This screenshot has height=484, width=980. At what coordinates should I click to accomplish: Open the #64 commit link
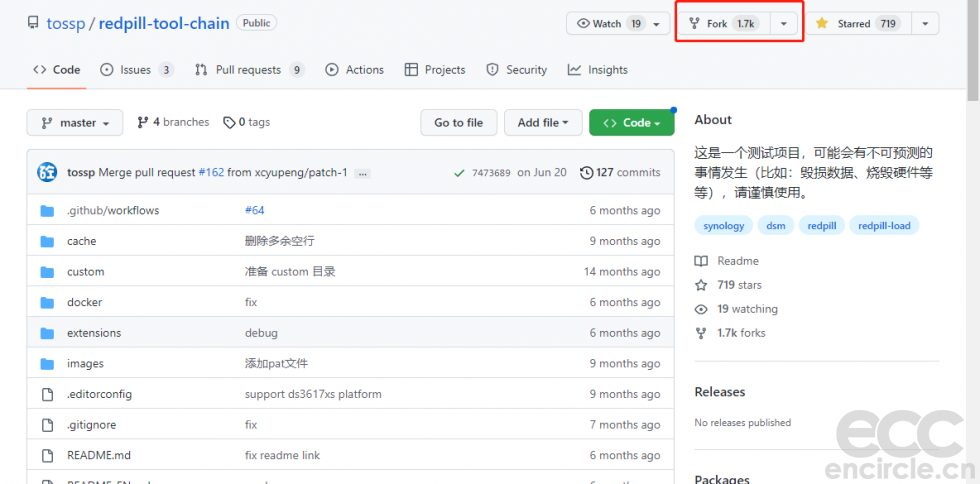254,210
